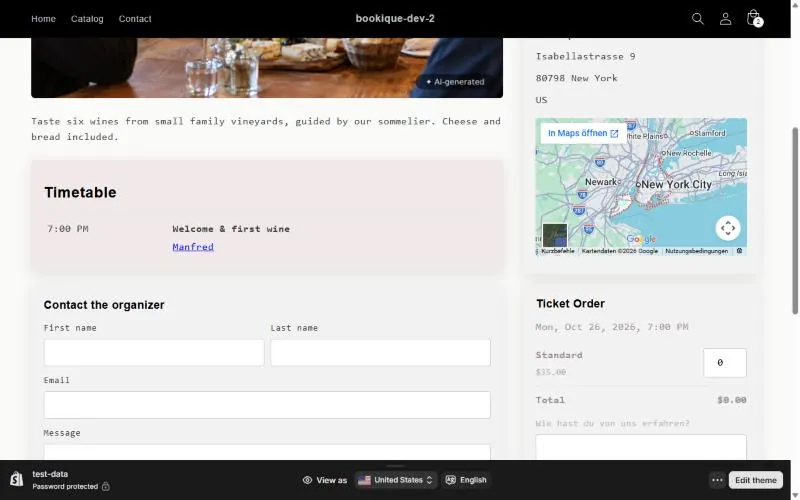Click the '80798 New York' address line
The image size is (800, 500).
tap(577, 79)
